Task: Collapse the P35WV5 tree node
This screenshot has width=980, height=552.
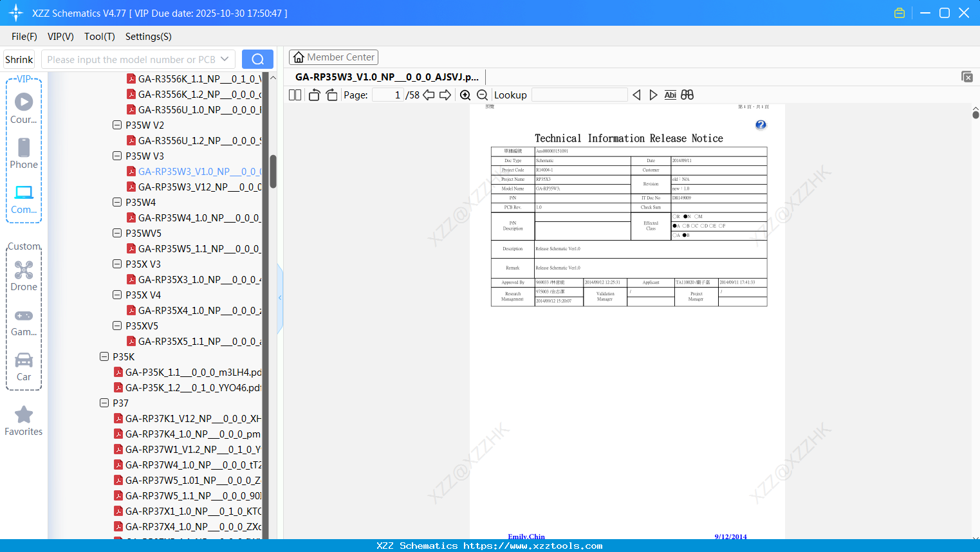Action: 117,233
